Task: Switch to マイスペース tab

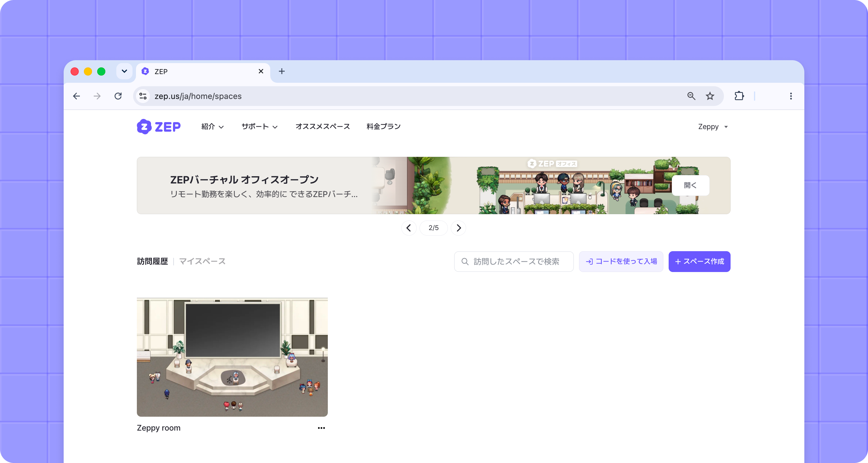Action: coord(202,262)
